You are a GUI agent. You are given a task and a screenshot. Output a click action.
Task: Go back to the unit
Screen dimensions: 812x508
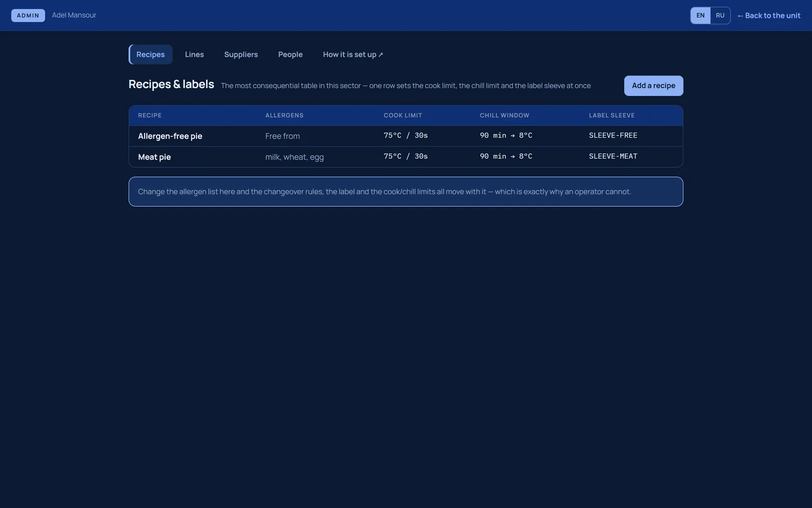[x=768, y=16]
